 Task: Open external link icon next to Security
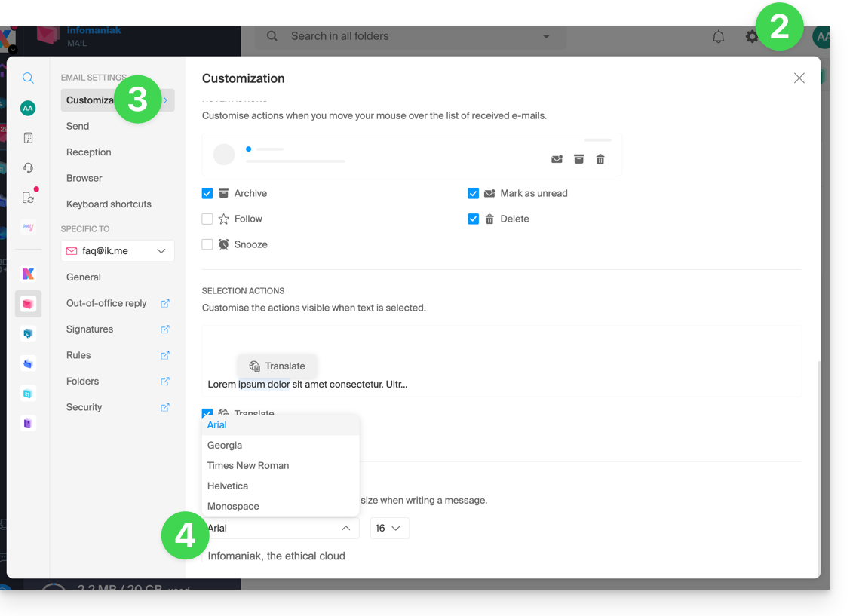click(165, 408)
